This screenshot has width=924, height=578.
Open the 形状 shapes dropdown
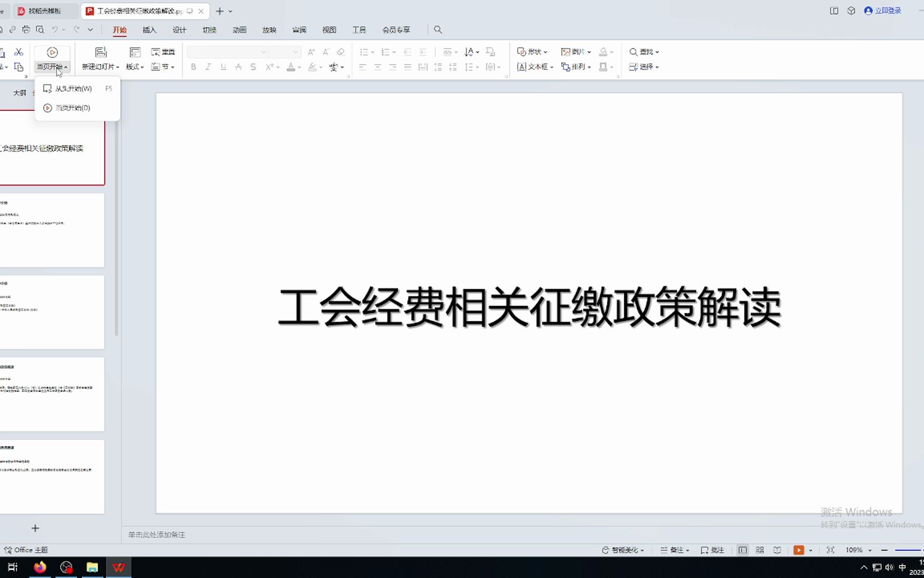[532, 52]
